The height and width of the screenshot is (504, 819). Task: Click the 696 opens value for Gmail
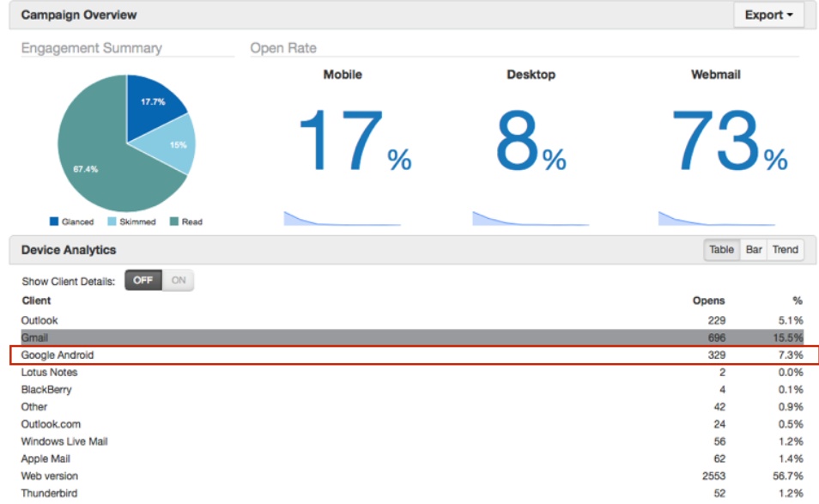(x=717, y=338)
